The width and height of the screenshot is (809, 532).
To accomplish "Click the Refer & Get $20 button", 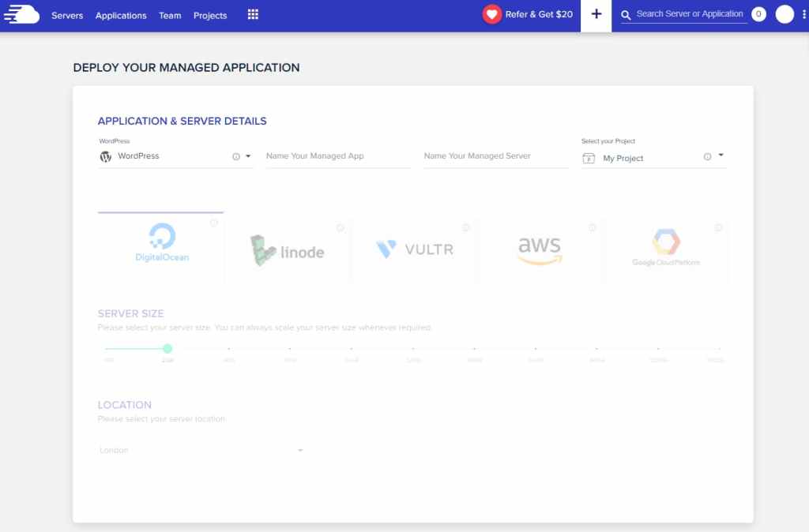I will (x=528, y=13).
